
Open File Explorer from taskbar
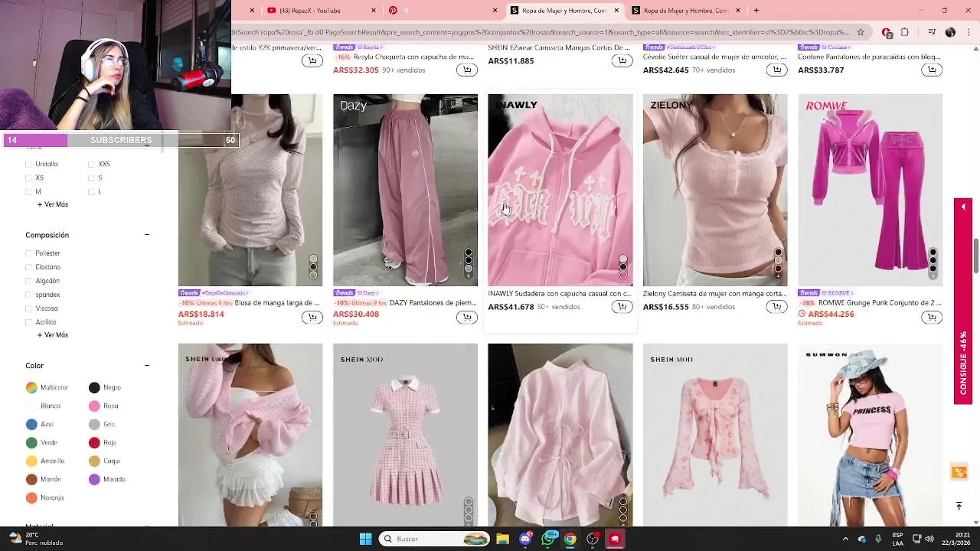(x=502, y=539)
